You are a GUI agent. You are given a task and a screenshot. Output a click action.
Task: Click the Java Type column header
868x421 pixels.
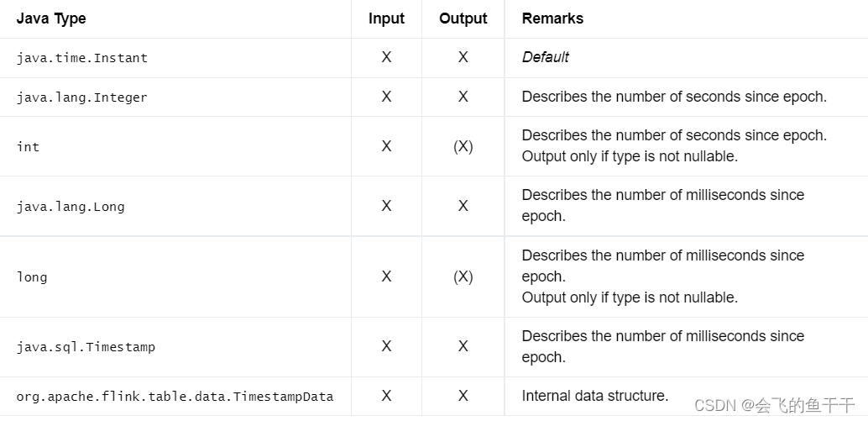click(51, 18)
